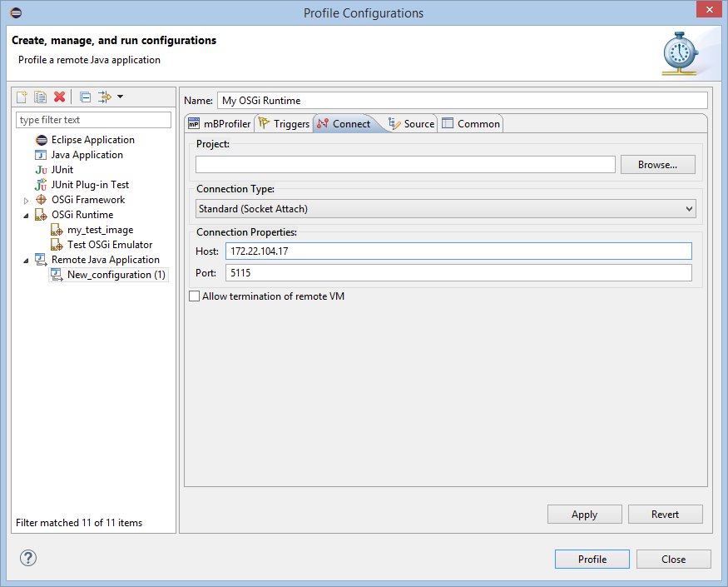Open the help question mark icon

(28, 558)
